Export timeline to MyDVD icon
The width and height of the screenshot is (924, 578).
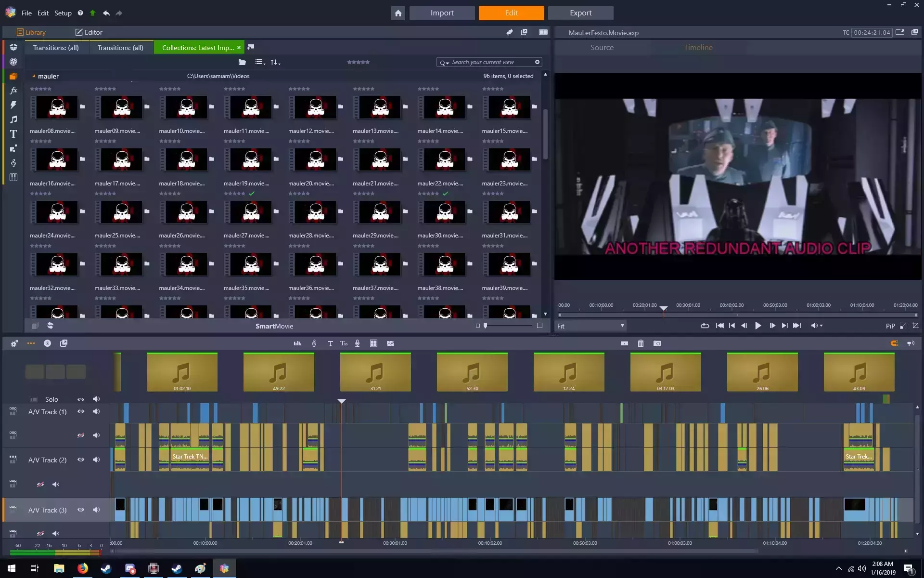(x=64, y=343)
